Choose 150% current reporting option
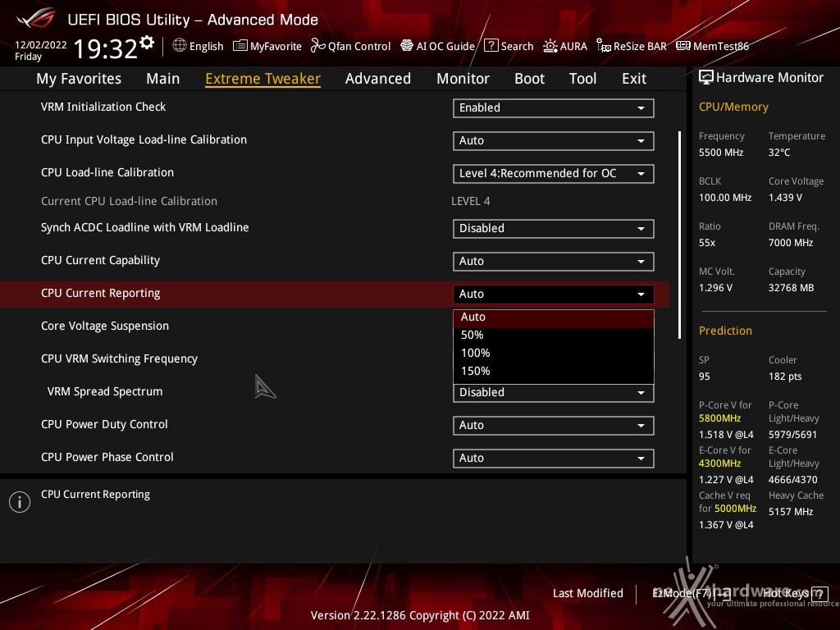Screen dimensions: 840x630 (x=554, y=372)
